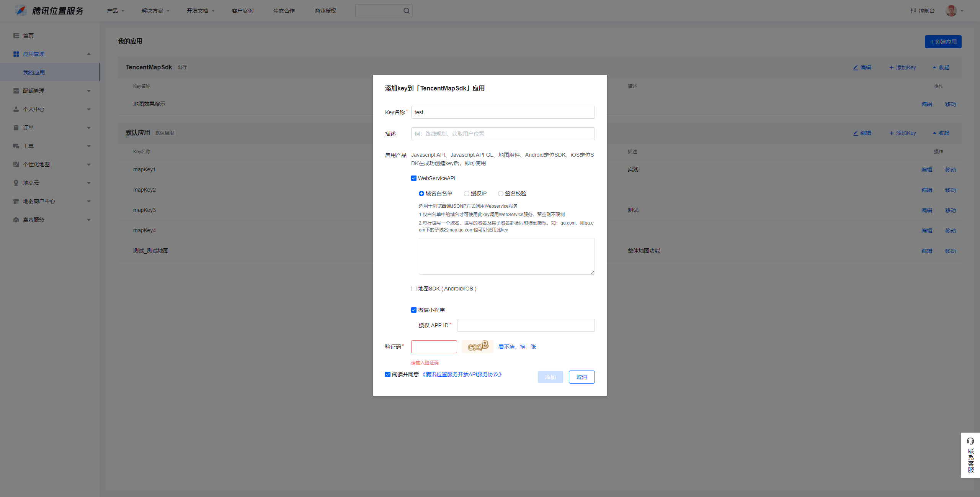Click 看不清，换一张 link
Screen dimensions: 980x497
point(517,347)
